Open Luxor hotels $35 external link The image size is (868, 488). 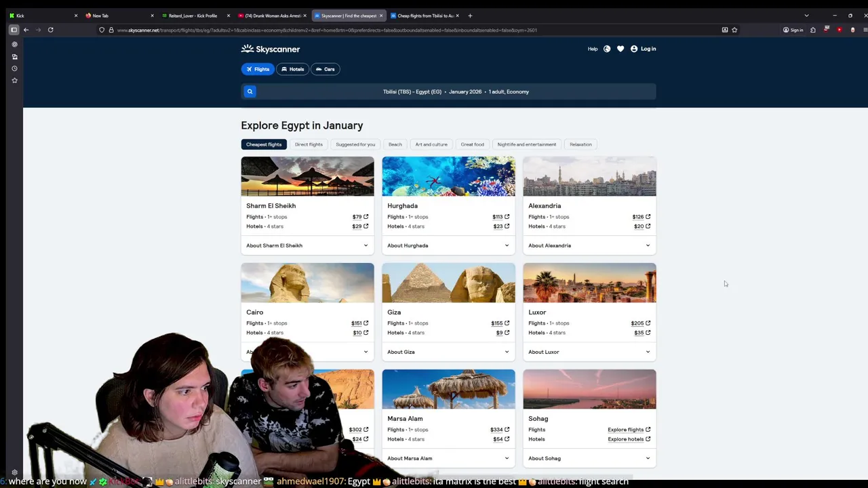[642, 333]
